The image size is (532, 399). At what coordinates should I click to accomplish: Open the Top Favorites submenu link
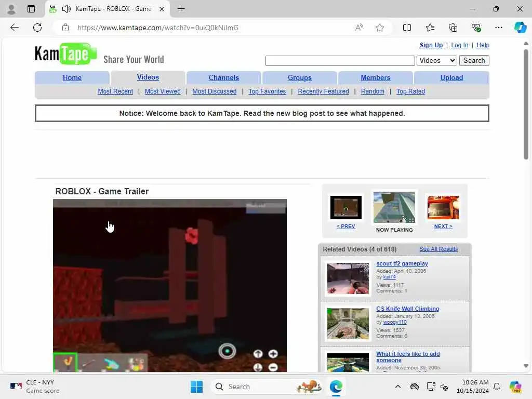tap(267, 91)
